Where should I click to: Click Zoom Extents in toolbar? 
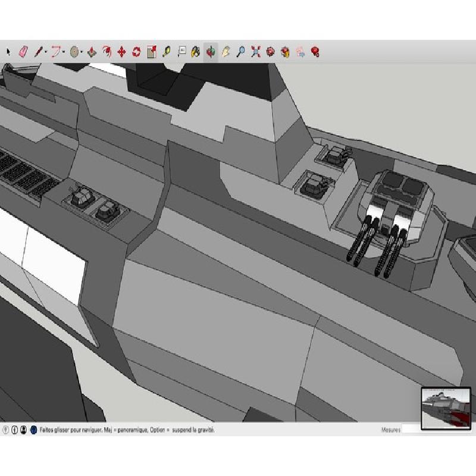(x=256, y=52)
